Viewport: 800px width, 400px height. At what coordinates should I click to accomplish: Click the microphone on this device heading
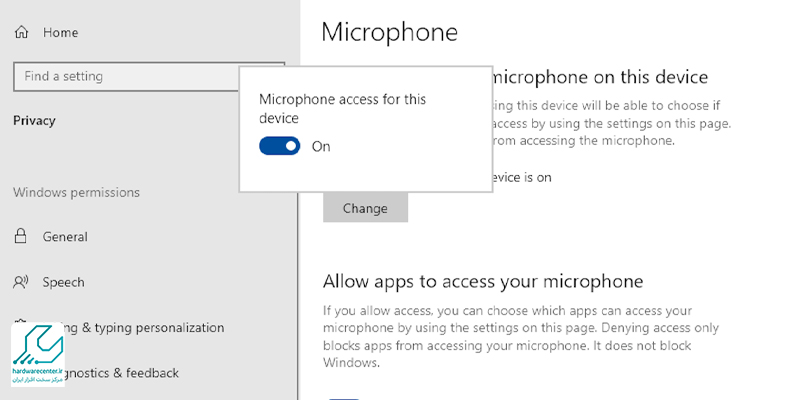[x=598, y=77]
